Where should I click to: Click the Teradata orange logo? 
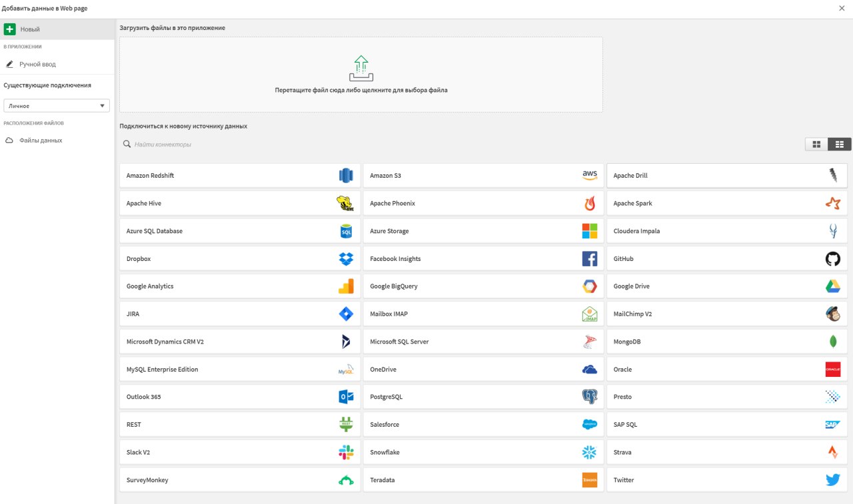pos(589,480)
